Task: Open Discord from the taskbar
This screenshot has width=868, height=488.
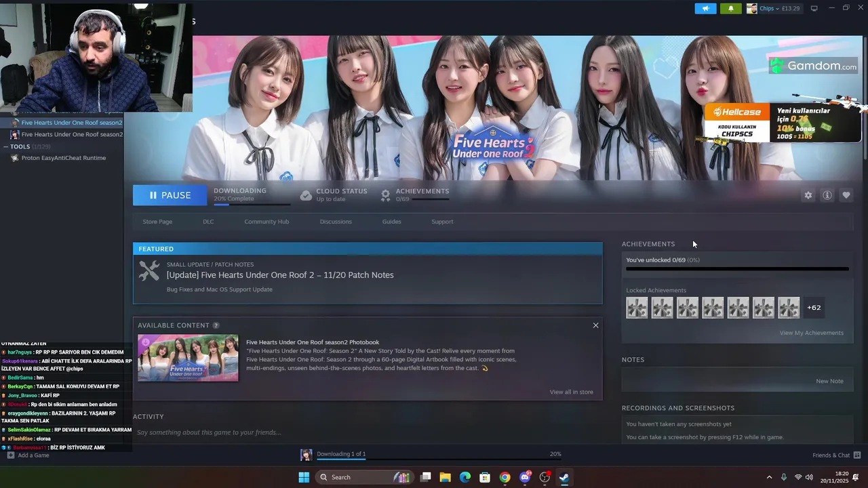Action: click(524, 477)
